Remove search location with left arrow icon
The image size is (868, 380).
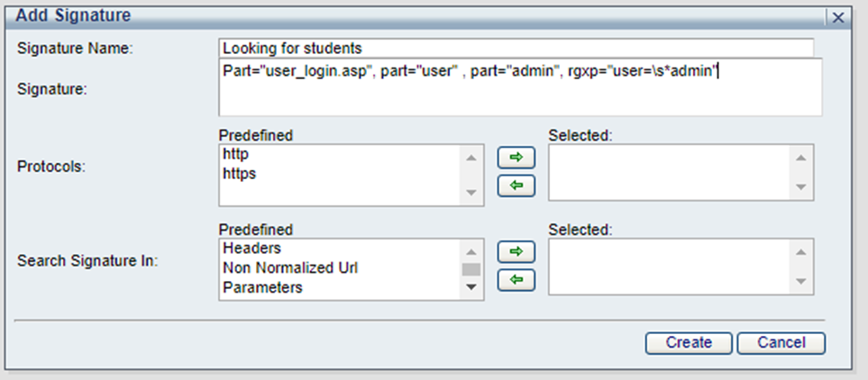pyautogui.click(x=516, y=280)
